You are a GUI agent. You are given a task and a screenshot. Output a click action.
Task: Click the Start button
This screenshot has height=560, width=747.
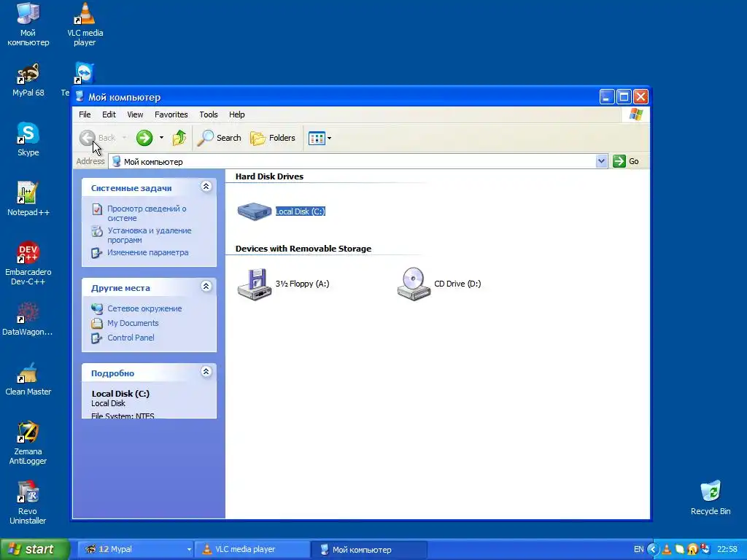34,549
